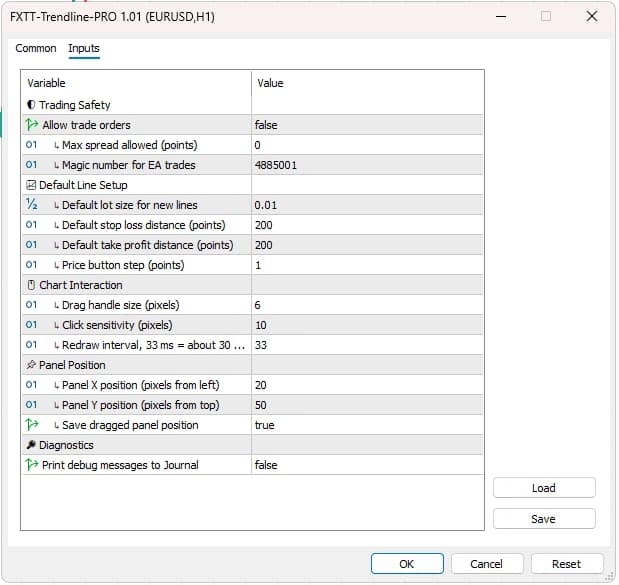Viewport: 619px width, 585px height.
Task: Select the Magic number for EA trades label
Action: pyautogui.click(x=129, y=165)
